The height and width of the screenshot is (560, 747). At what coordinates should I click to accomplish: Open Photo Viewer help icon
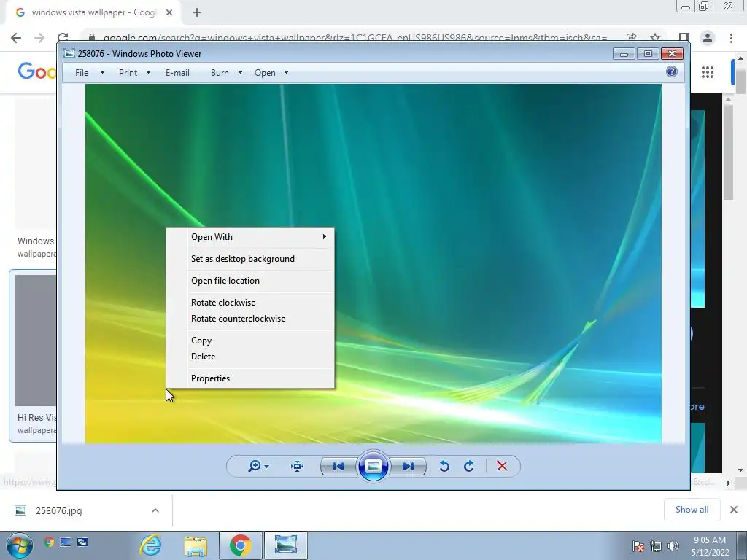click(x=672, y=72)
